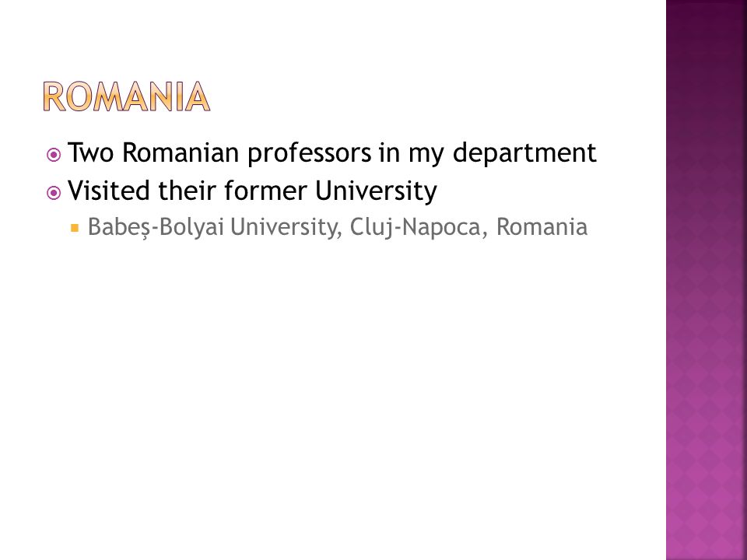Click the purple gradient sidebar panel
Image resolution: width=747 pixels, height=560 pixels.
706,280
